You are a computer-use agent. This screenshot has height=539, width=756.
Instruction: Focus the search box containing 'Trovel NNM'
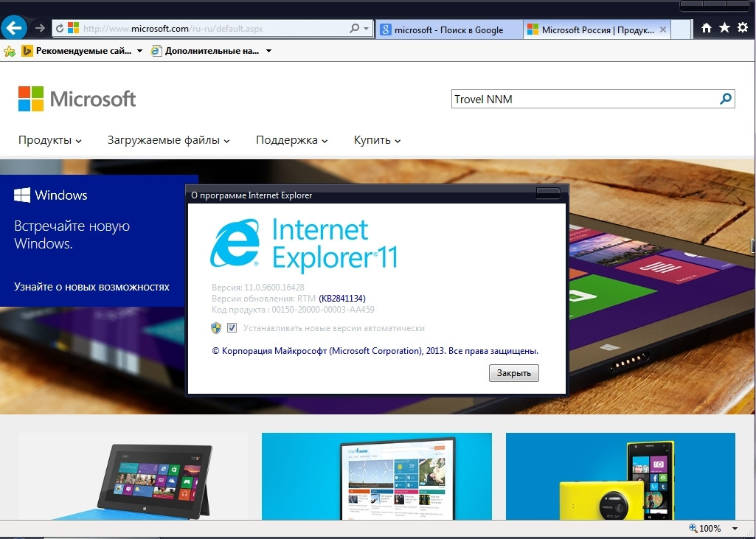pyautogui.click(x=585, y=99)
